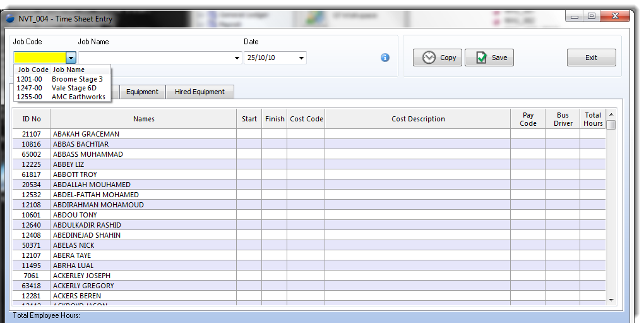The height and width of the screenshot is (323, 644).
Task: Open the Date picker dropdown
Action: (x=301, y=58)
